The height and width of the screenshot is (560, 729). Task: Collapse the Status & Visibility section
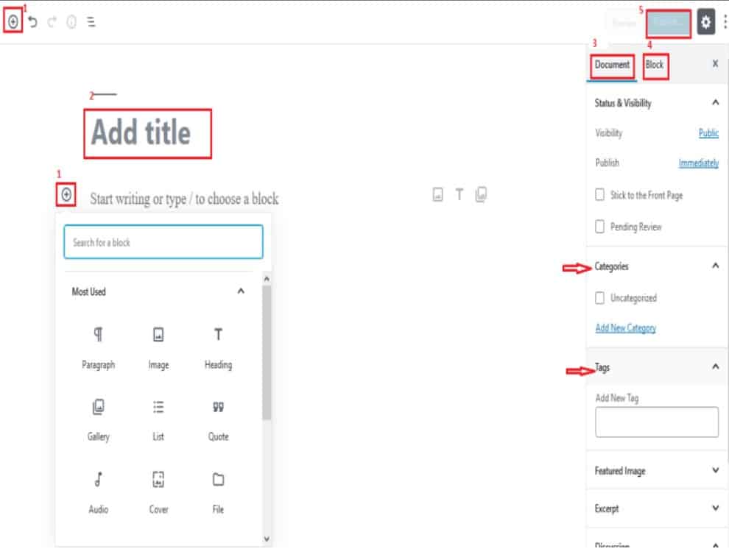coord(714,103)
